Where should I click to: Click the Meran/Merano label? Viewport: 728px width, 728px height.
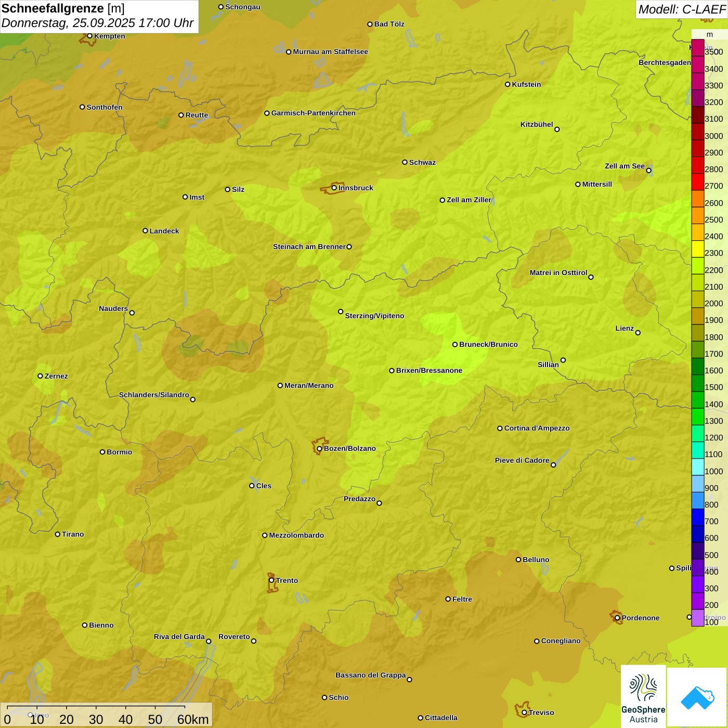coord(309,386)
